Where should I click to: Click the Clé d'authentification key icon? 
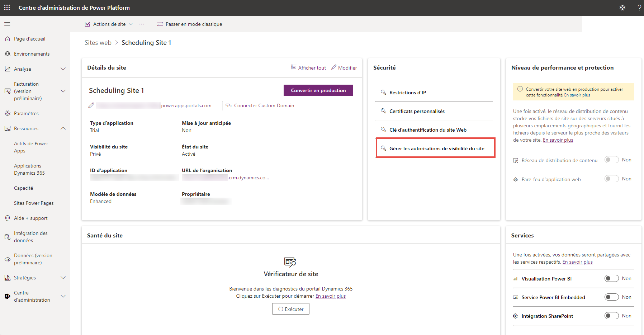point(383,129)
